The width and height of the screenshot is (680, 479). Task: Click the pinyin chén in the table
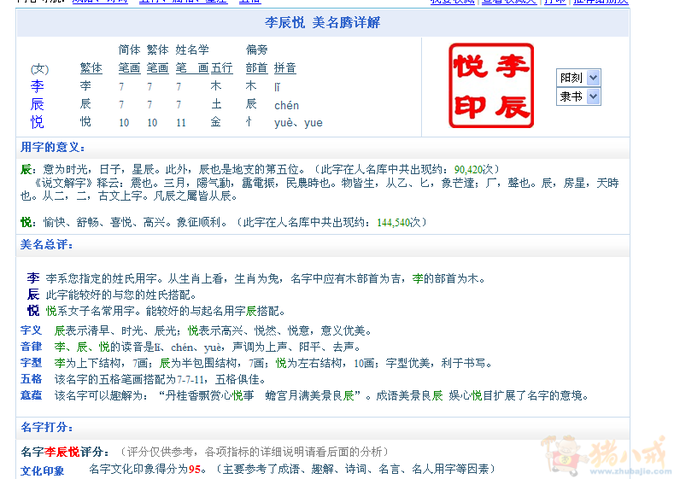pos(287,105)
